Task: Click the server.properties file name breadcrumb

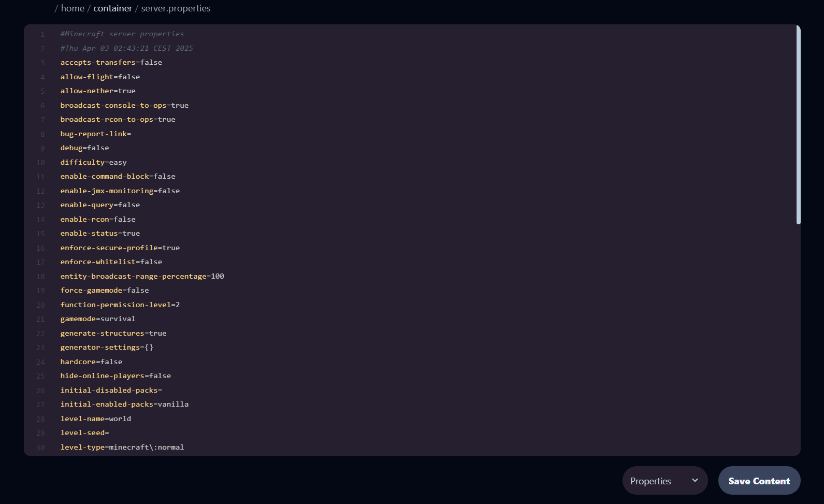Action: (x=176, y=8)
